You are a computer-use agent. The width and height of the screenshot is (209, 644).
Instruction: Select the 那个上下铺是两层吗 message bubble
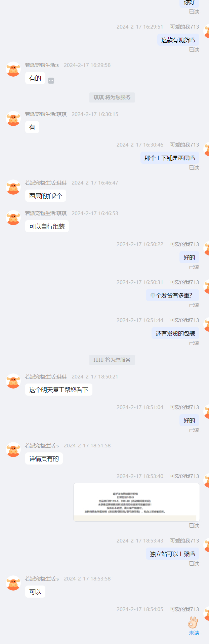[170, 158]
